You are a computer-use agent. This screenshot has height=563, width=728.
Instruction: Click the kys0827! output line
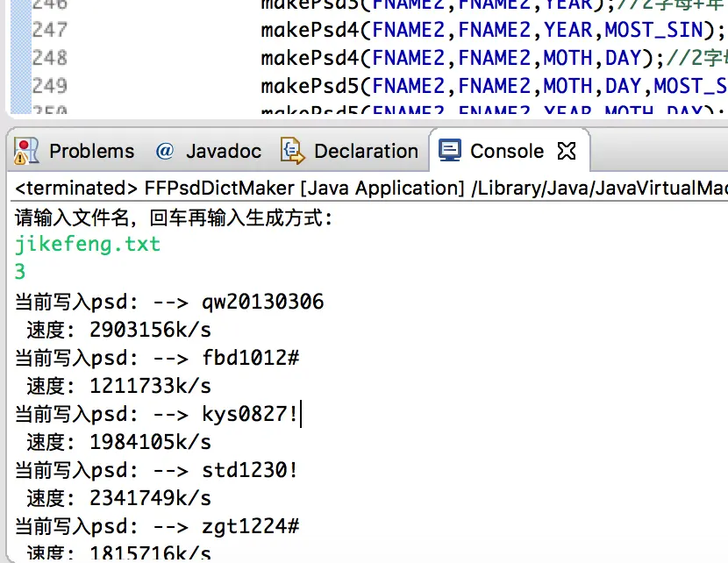click(156, 414)
